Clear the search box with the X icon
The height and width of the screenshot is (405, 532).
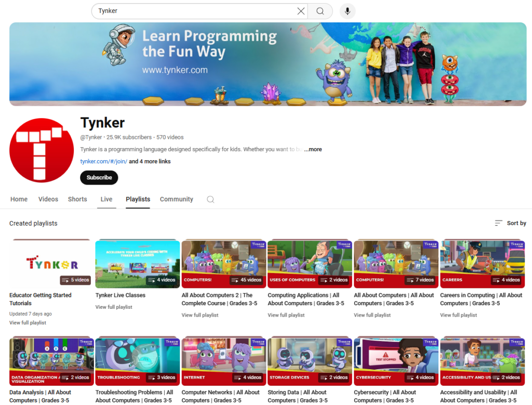point(301,11)
